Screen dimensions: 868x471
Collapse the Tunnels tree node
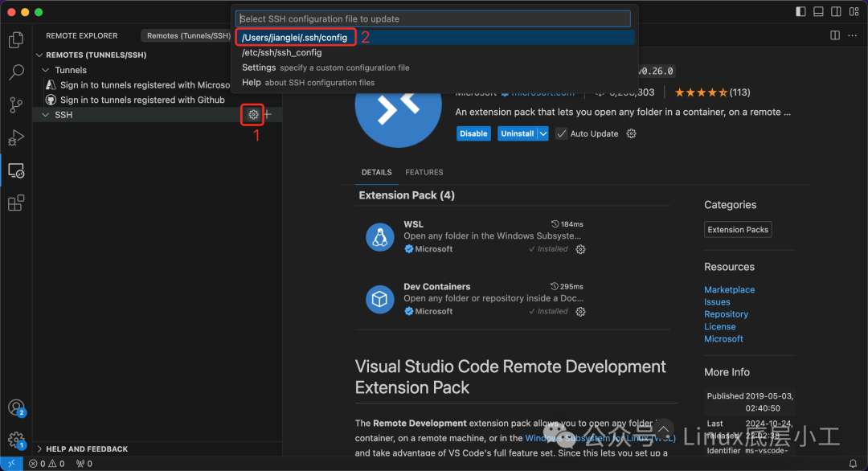coord(46,70)
